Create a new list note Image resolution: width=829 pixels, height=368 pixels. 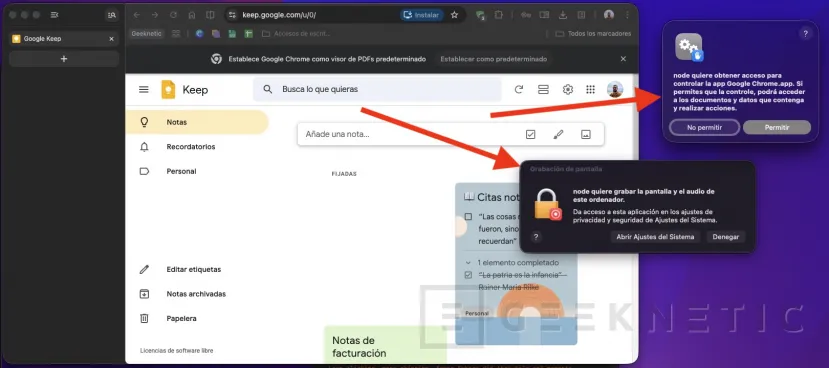531,134
